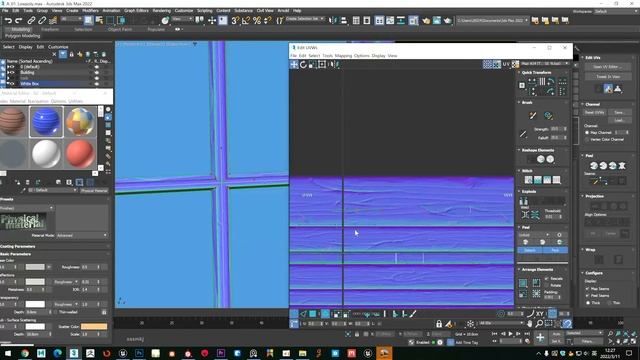Select Vertex Color Channel radio button

[587, 140]
